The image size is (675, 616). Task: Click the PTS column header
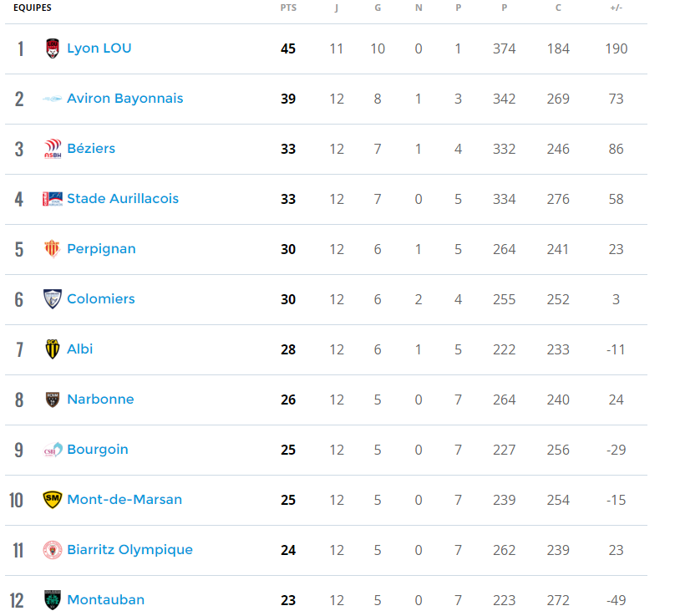[x=288, y=8]
